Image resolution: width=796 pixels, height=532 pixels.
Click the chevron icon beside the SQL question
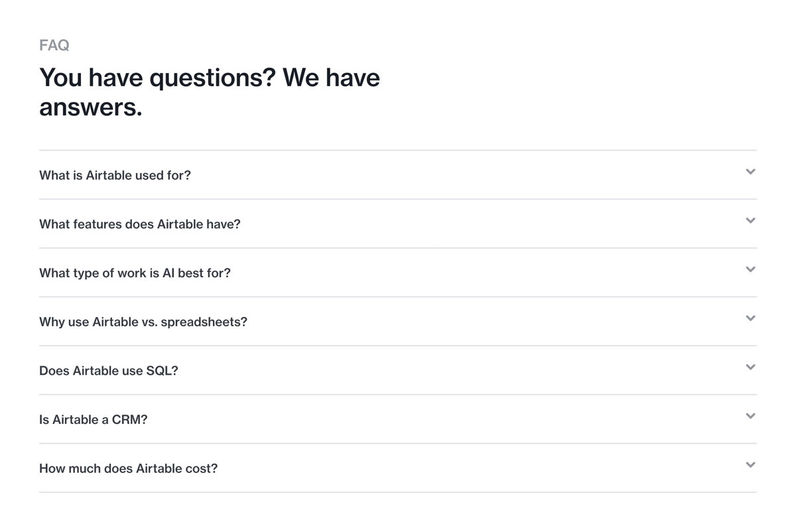(750, 367)
